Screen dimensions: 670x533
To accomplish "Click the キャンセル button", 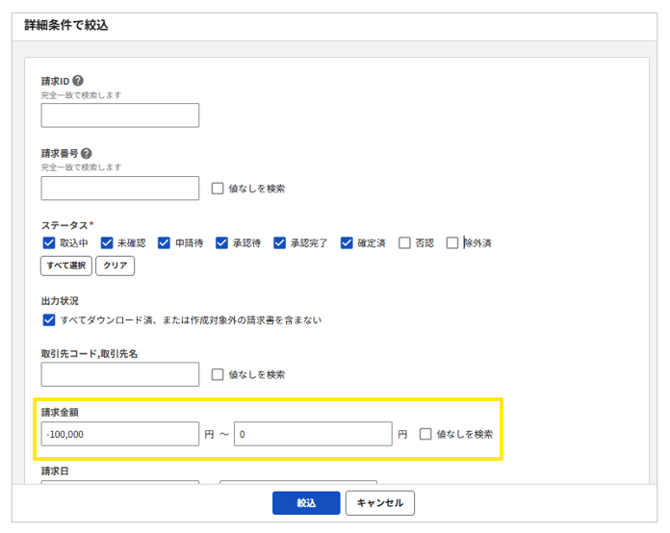I will coord(380,503).
